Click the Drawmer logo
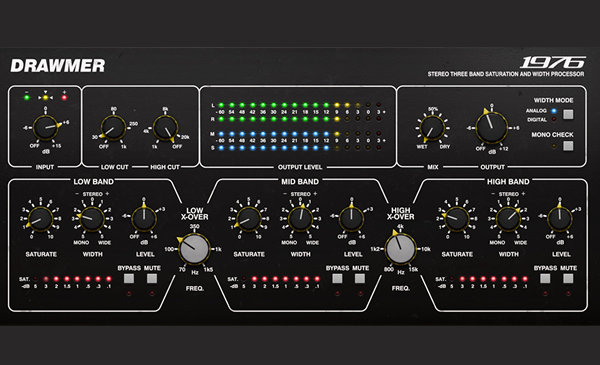This screenshot has height=365, width=600. pyautogui.click(x=58, y=66)
